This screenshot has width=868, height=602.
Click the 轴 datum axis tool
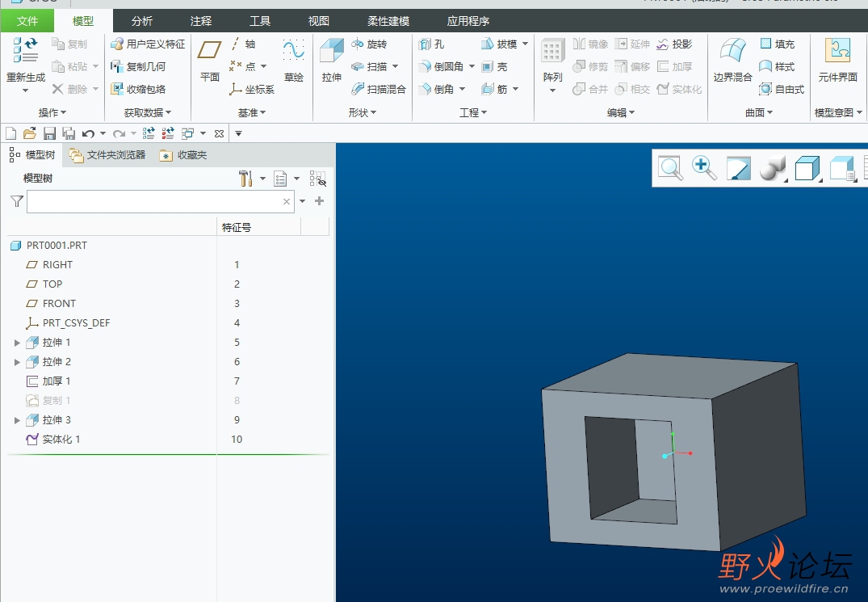click(x=243, y=44)
